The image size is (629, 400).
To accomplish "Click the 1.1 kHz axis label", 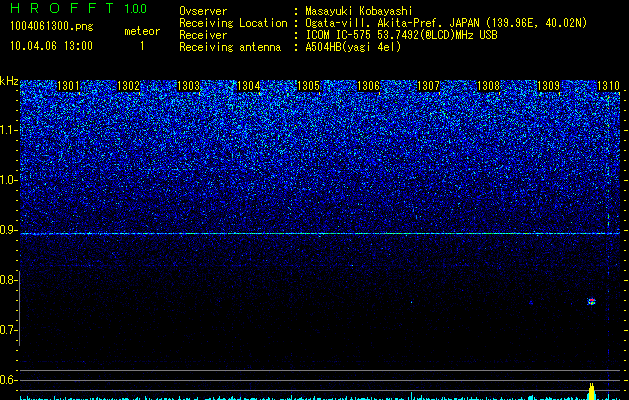I will 9,130.
